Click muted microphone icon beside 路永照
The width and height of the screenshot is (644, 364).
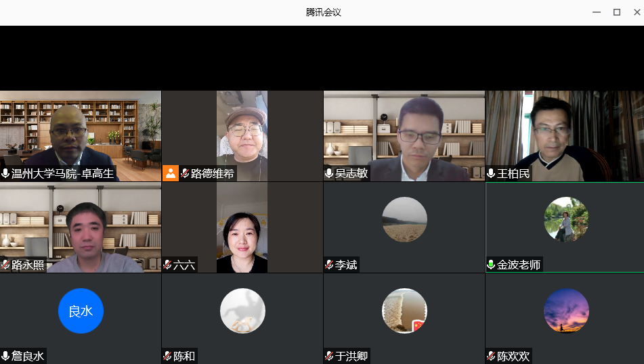[x=5, y=265]
